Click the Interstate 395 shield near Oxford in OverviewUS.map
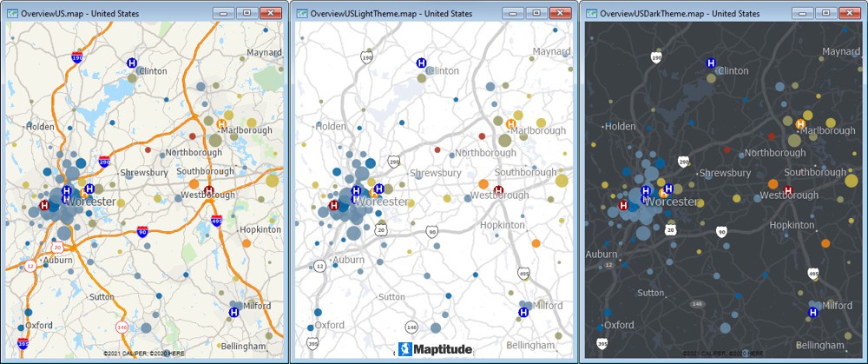Screen dimensions: 868x364 click(22, 344)
